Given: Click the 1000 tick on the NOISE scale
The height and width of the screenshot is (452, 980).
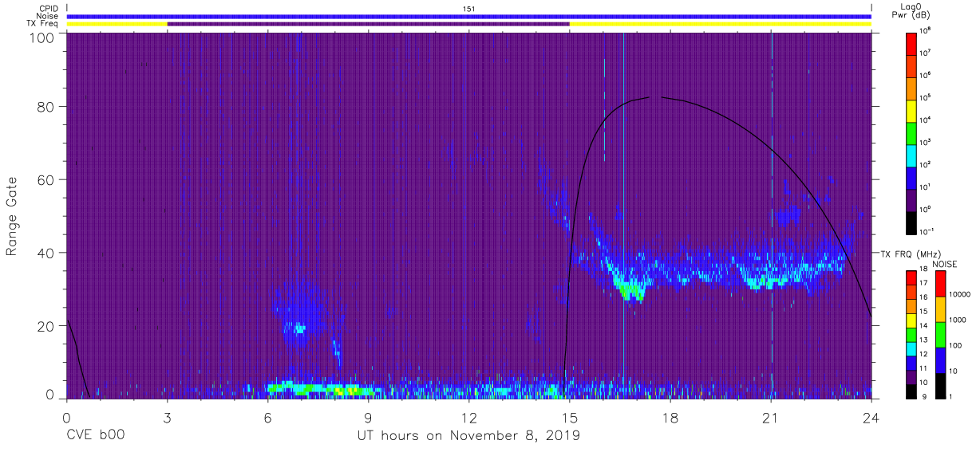Looking at the screenshot, I should (958, 320).
